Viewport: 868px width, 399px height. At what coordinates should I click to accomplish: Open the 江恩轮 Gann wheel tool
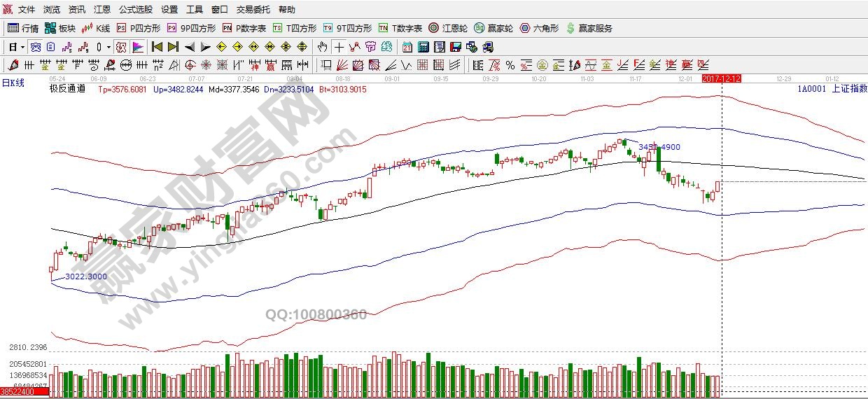tap(448, 29)
